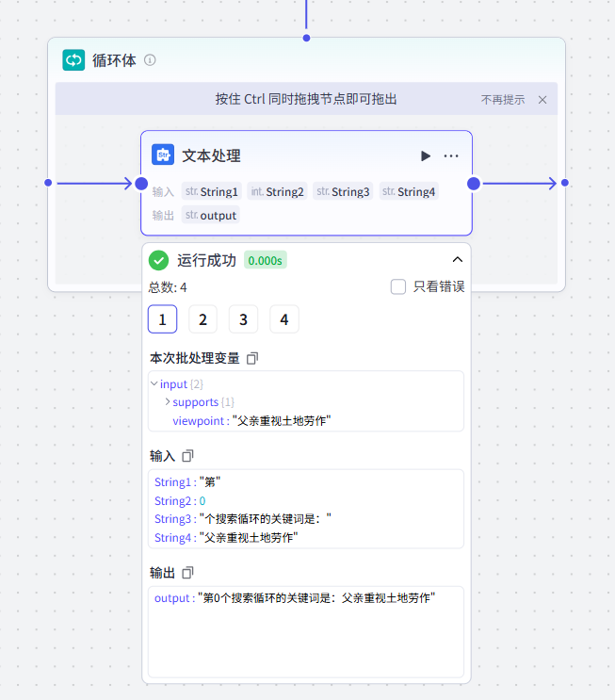The width and height of the screenshot is (615, 700).
Task: Click the String1 input variable tag
Action: [x=212, y=191]
